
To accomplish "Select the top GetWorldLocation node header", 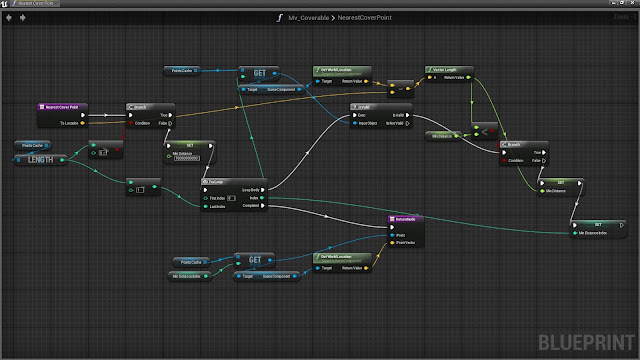I will coord(342,70).
